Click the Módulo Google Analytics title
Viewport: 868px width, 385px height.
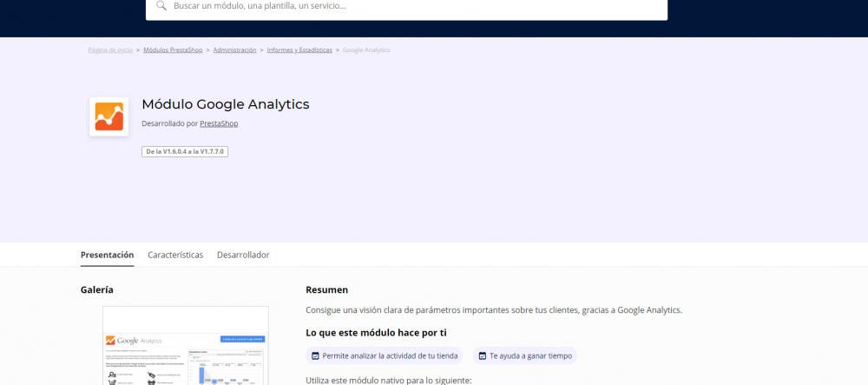coord(226,104)
